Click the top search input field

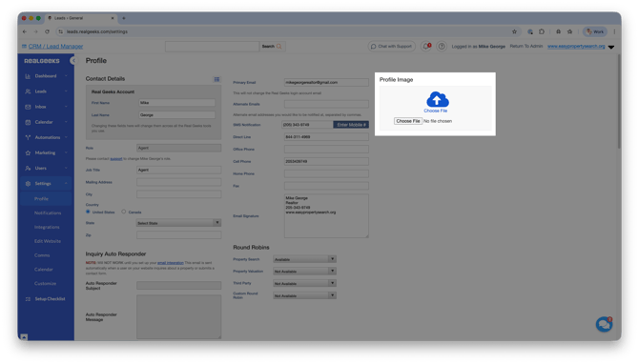click(x=212, y=47)
